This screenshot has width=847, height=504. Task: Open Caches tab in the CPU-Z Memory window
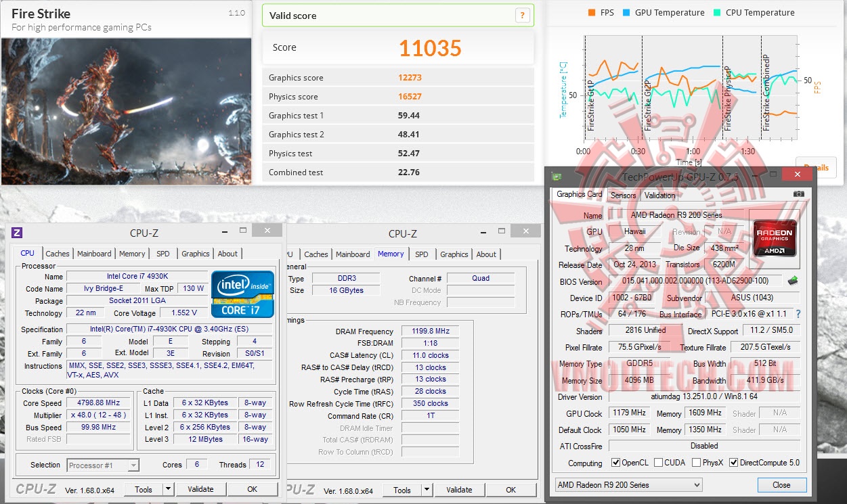pyautogui.click(x=316, y=254)
